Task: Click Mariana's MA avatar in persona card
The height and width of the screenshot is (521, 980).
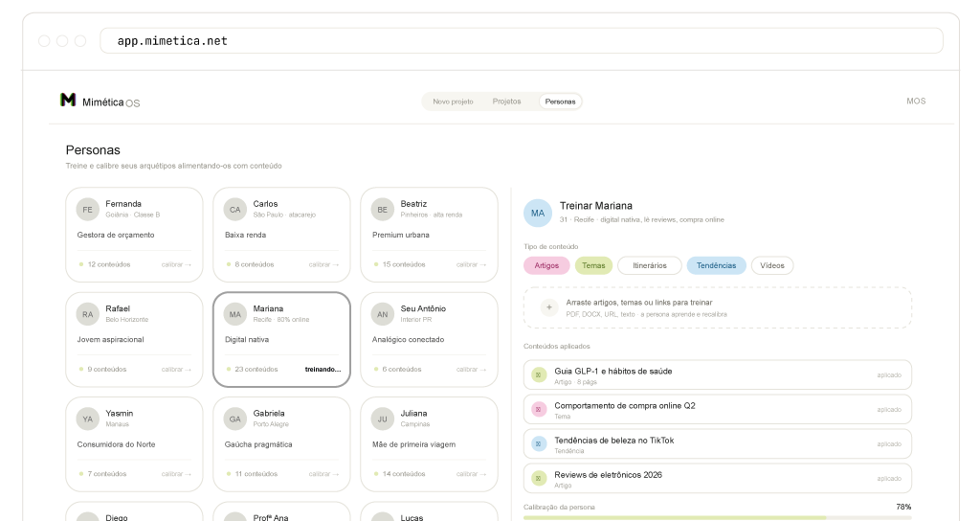Action: coord(235,314)
